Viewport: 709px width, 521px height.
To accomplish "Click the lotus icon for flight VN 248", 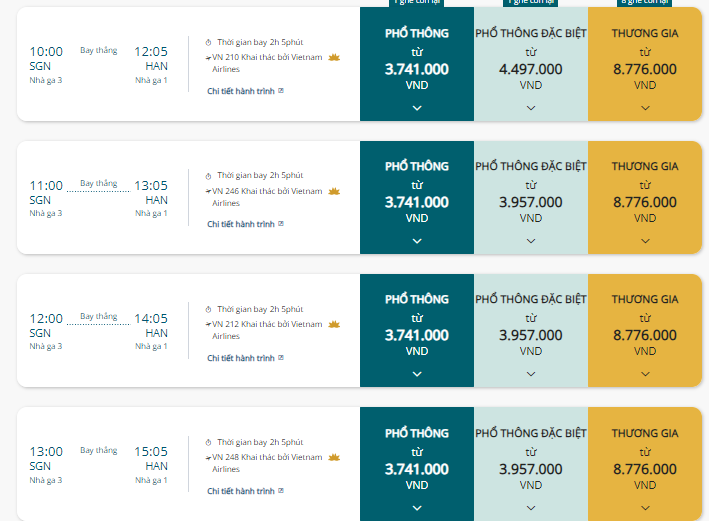I will click(334, 457).
